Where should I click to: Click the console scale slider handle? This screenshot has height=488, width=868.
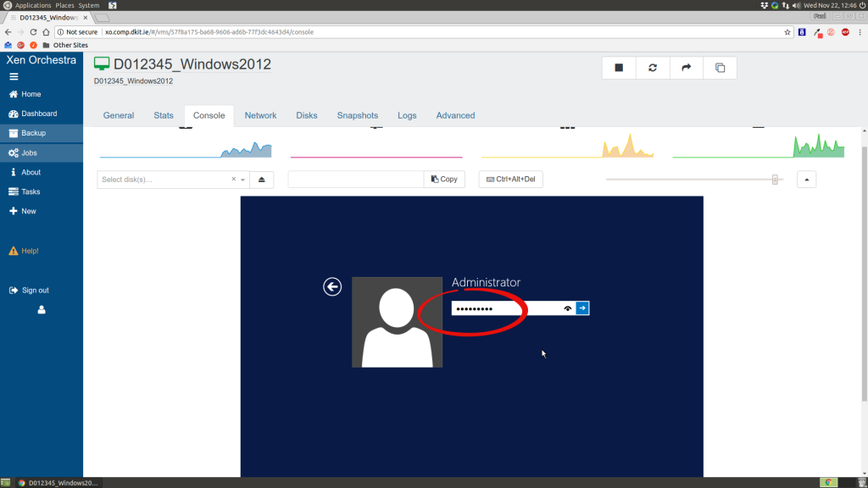pyautogui.click(x=775, y=180)
